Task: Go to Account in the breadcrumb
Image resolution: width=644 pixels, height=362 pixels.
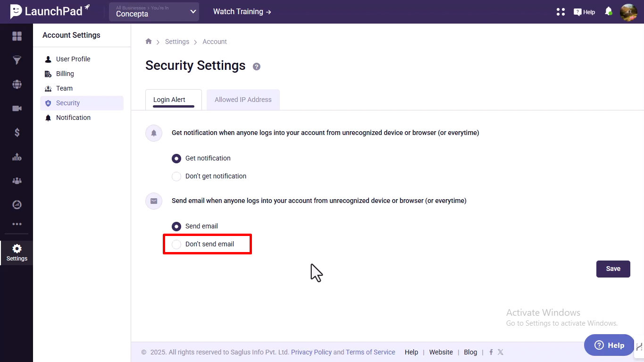Action: click(x=215, y=42)
